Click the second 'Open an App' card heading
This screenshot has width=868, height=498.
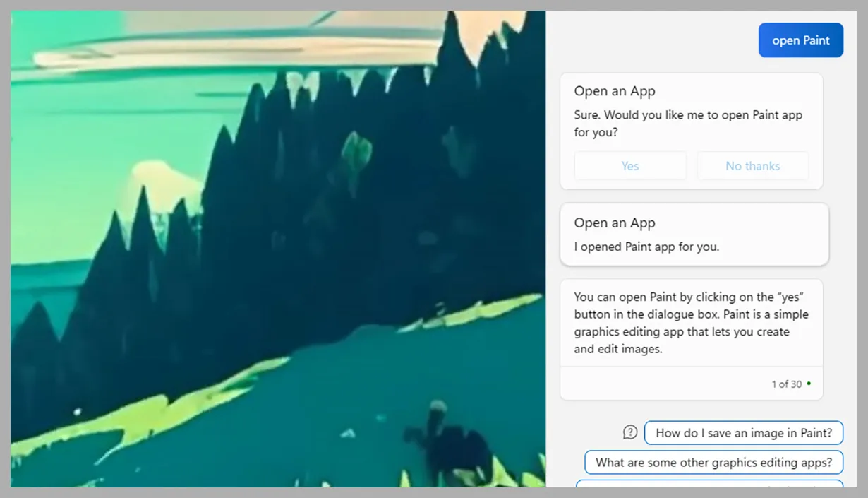(x=615, y=223)
